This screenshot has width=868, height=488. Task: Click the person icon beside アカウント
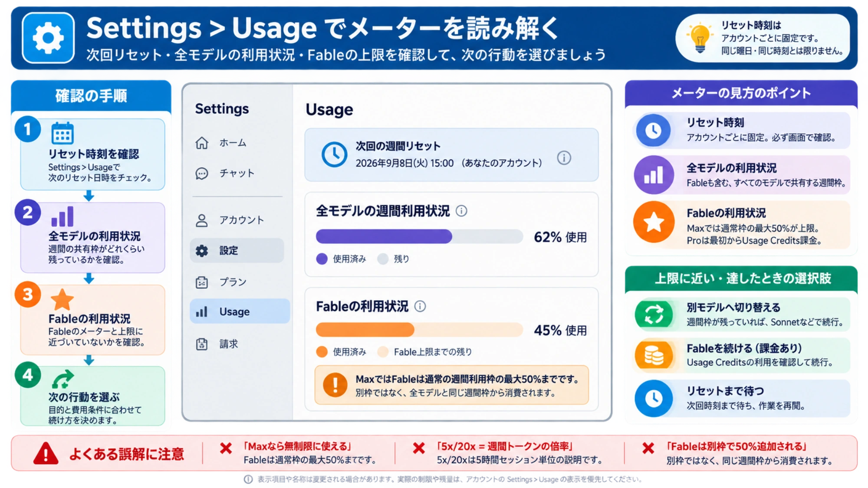[202, 220]
